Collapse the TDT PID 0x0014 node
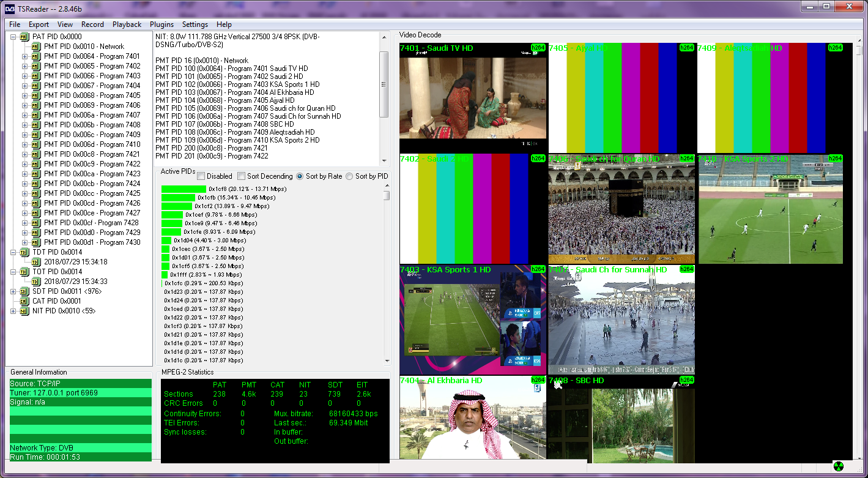 click(x=13, y=252)
